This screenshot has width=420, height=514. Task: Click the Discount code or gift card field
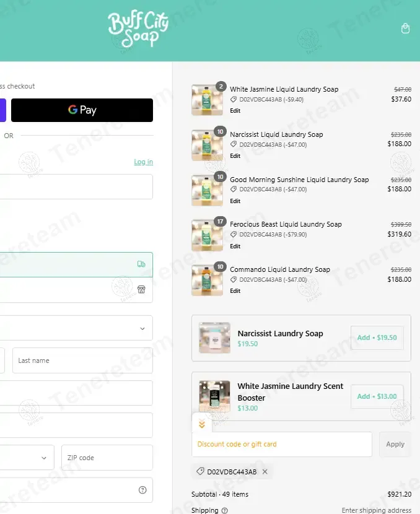pos(282,444)
